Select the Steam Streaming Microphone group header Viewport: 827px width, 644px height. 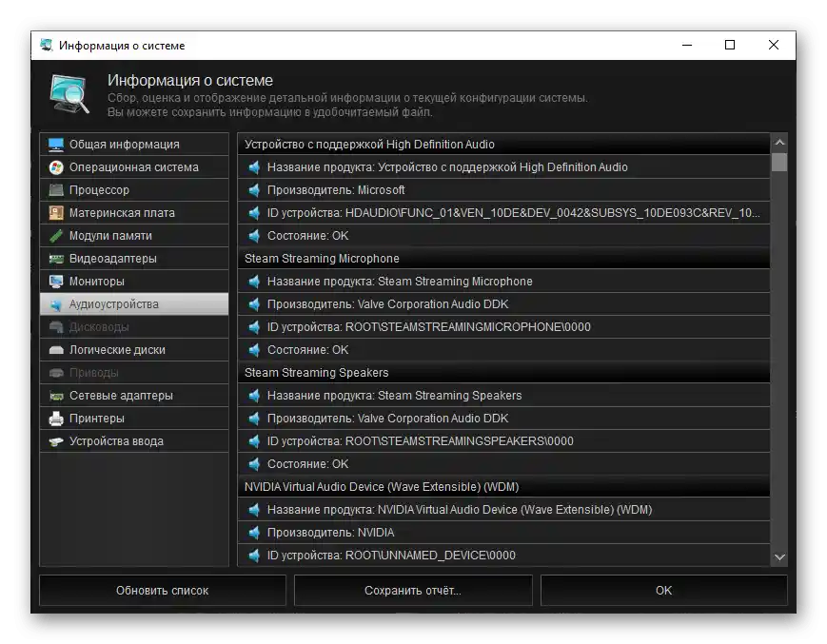[x=503, y=259]
